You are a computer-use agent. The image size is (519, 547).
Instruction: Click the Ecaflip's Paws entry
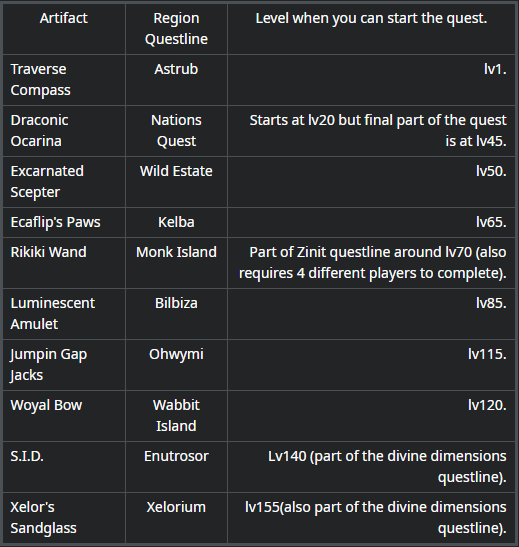coord(55,222)
